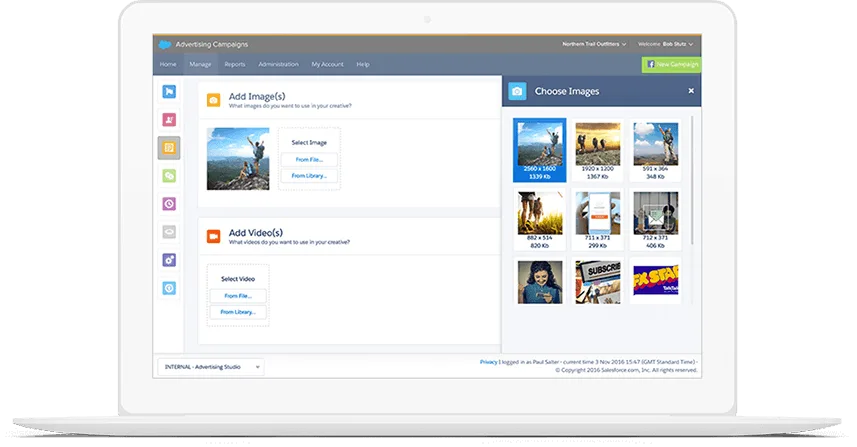Open the Reports menu tab
This screenshot has height=447, width=857.
point(235,64)
